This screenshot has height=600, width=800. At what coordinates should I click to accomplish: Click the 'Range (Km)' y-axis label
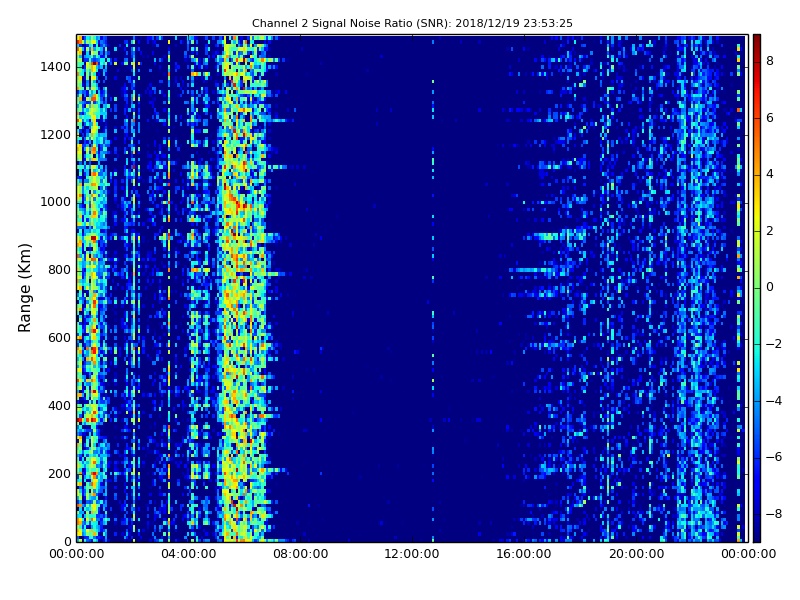tap(24, 288)
